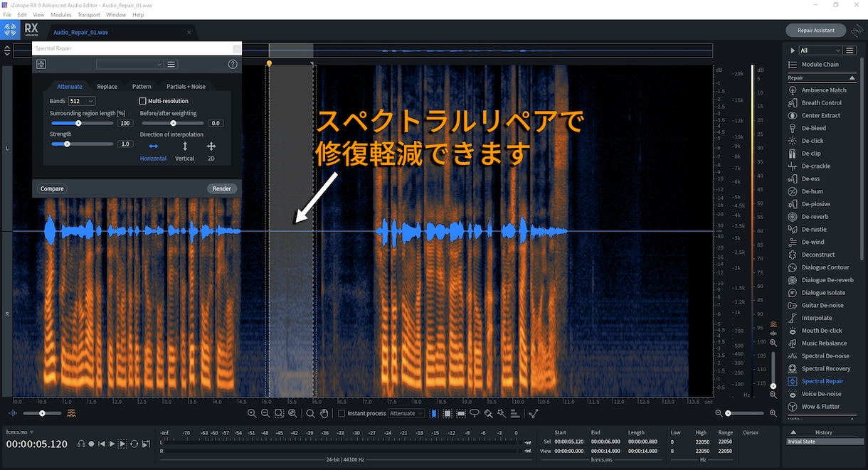Open the h:m:s.ms time format dropdown
Viewport: 868px width, 470px height.
coord(20,432)
